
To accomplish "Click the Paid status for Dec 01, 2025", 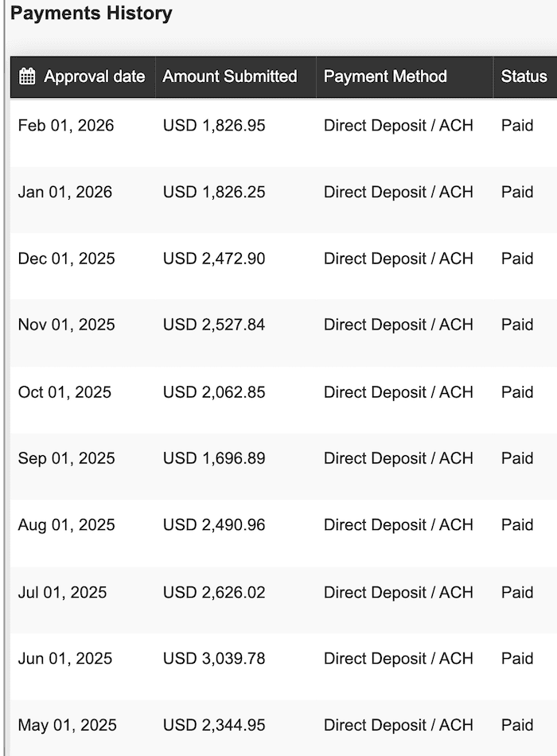I will [516, 259].
